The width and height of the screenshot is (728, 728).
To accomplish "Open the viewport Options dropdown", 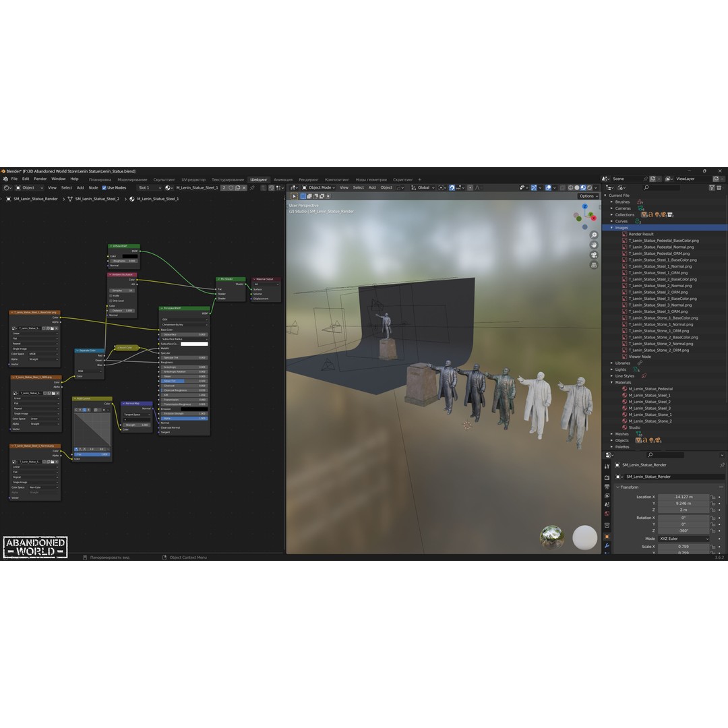I will tap(588, 196).
